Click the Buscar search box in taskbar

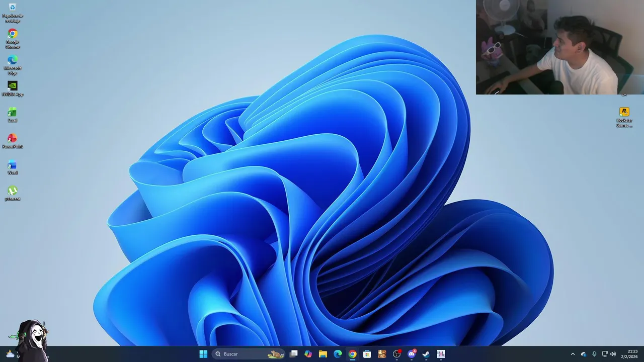pyautogui.click(x=249, y=354)
